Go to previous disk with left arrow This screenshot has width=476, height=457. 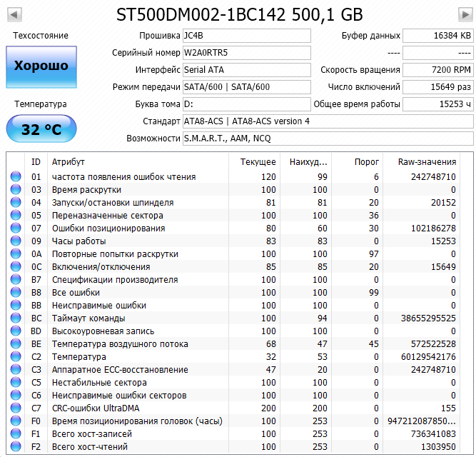pyautogui.click(x=14, y=14)
